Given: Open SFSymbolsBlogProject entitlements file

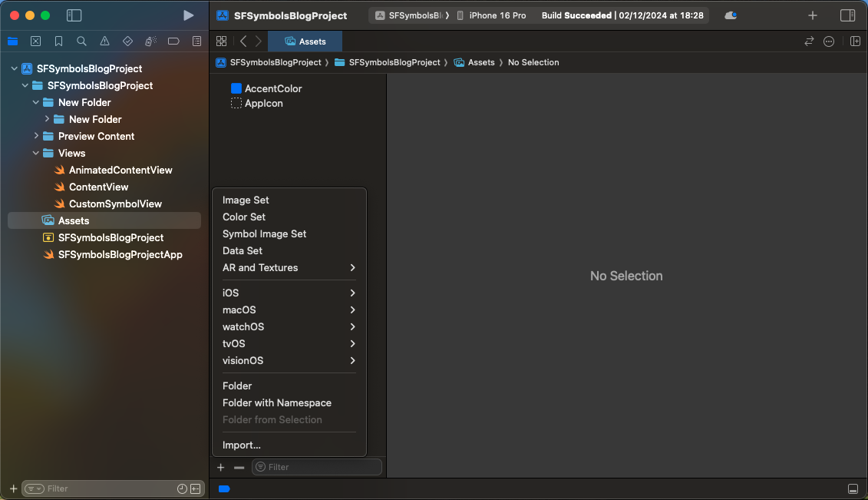Looking at the screenshot, I should point(111,237).
